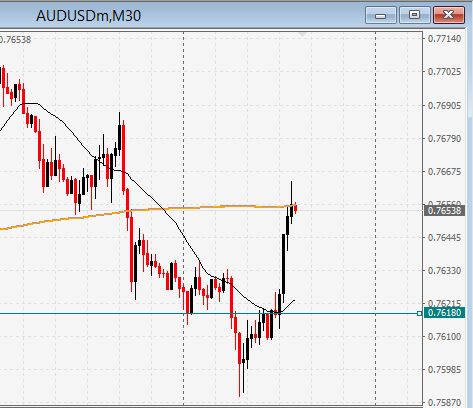
Task: Click the 0.76445 price scale value
Action: [444, 238]
